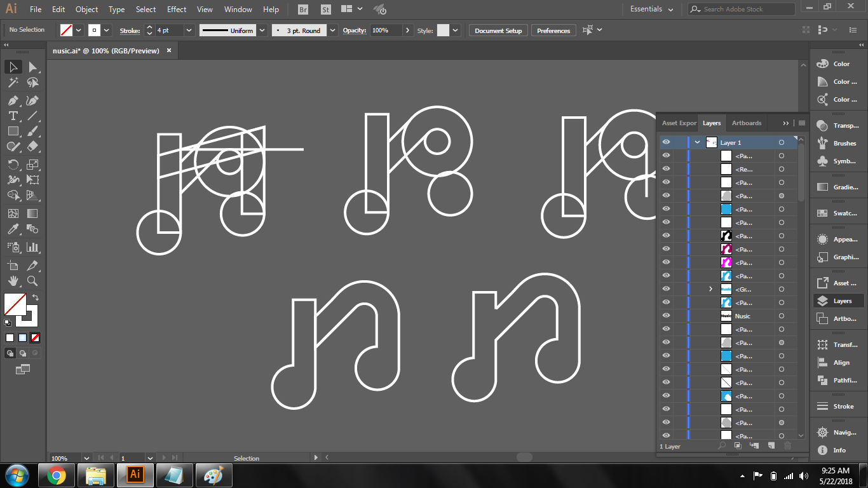Open the Navigator panel from the dock
The height and width of the screenshot is (488, 868).
click(837, 432)
